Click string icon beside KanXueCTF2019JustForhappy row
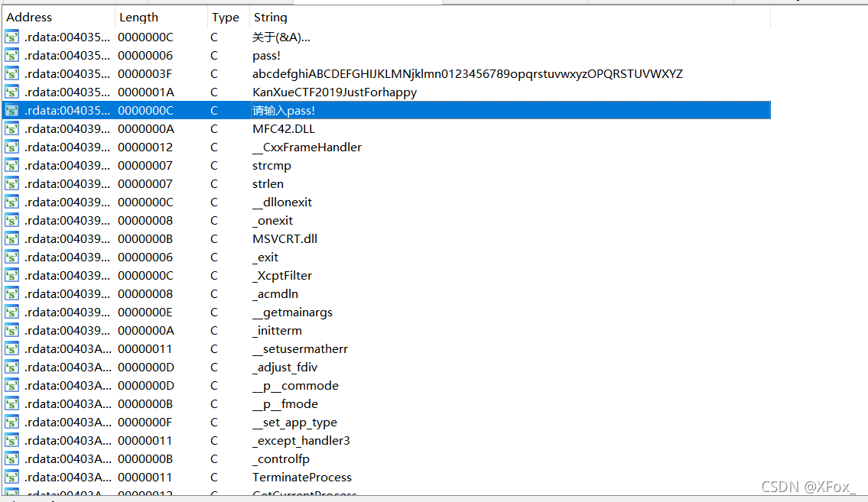The image size is (868, 502). click(x=11, y=92)
